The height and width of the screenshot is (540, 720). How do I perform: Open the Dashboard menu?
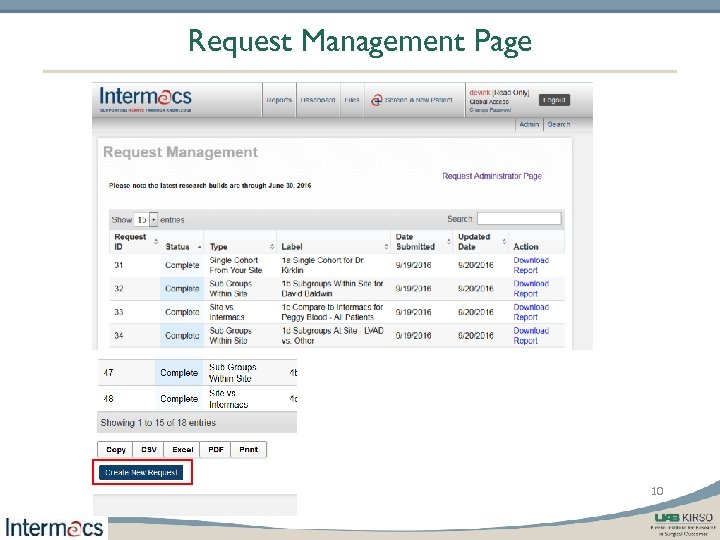coord(318,100)
